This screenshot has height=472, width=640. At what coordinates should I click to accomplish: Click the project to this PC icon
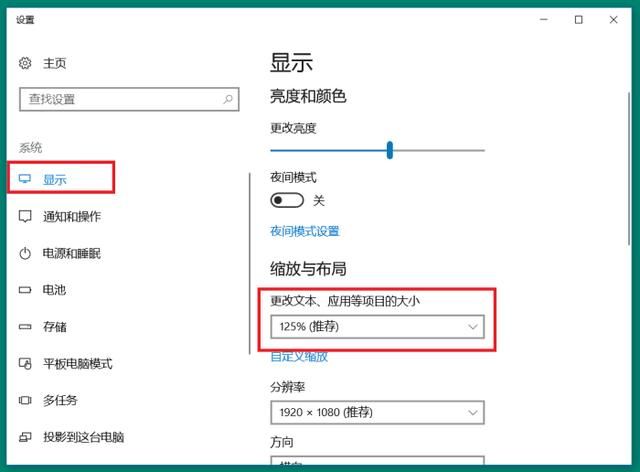tap(25, 437)
